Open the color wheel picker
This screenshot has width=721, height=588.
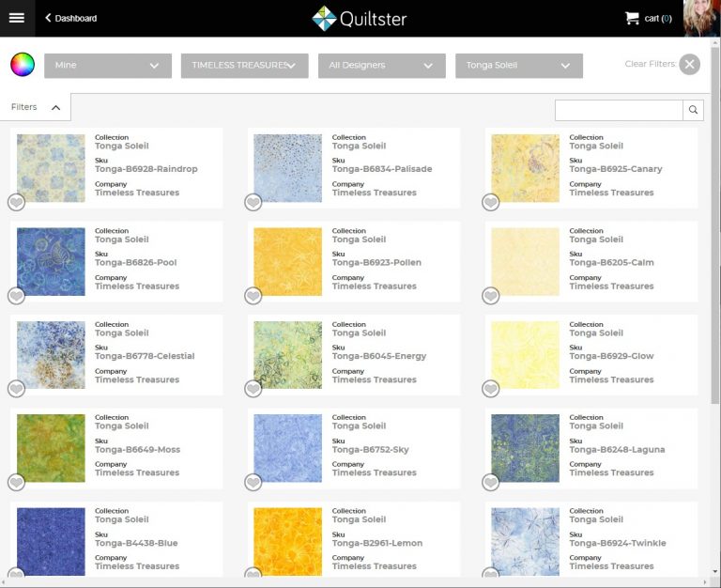[x=23, y=65]
